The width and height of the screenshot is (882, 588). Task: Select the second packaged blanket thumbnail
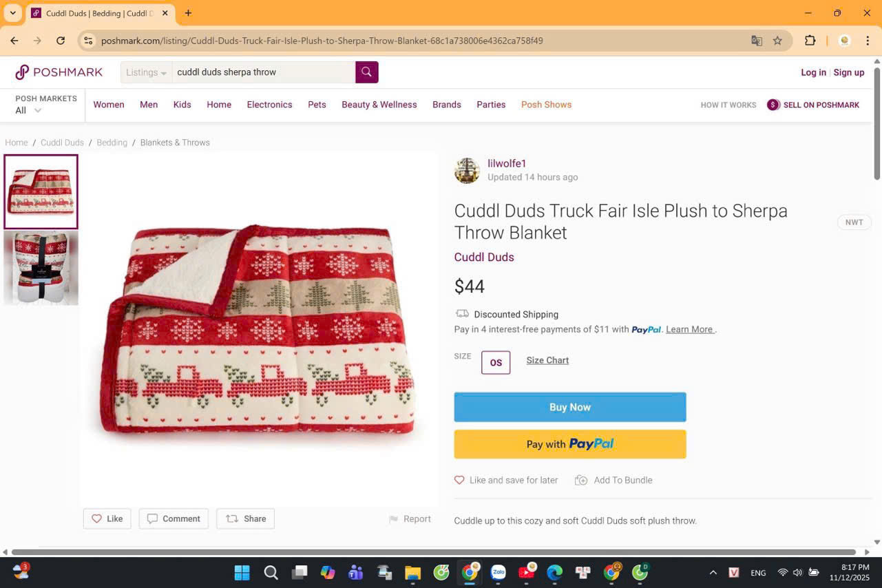(41, 268)
